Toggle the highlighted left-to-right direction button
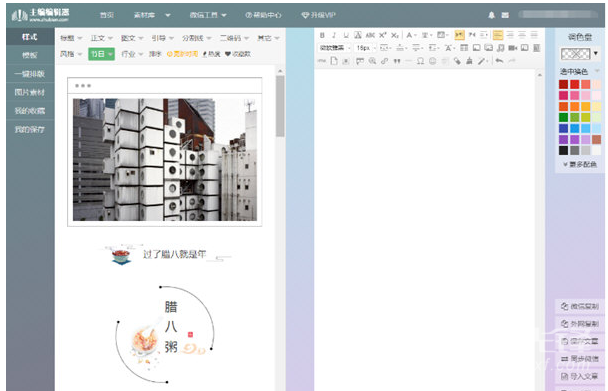This screenshot has width=608, height=391. tap(459, 35)
